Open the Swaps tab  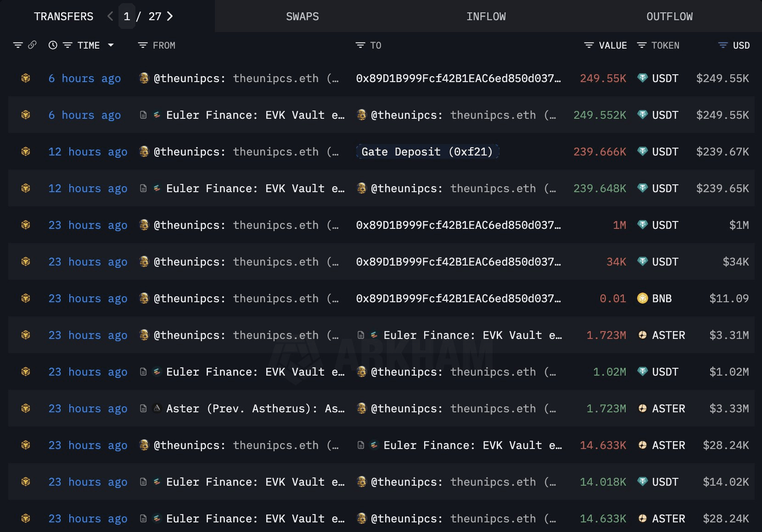[x=302, y=17]
